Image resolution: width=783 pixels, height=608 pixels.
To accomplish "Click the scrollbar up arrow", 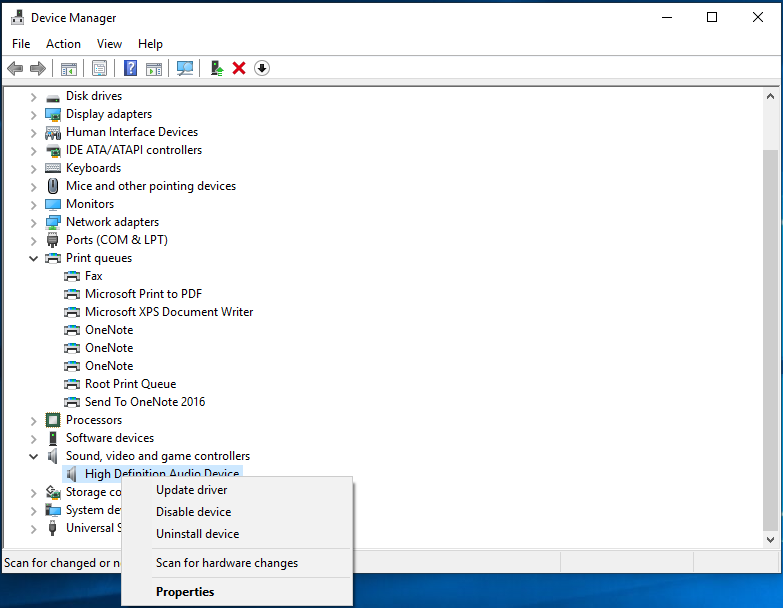I will tap(771, 96).
